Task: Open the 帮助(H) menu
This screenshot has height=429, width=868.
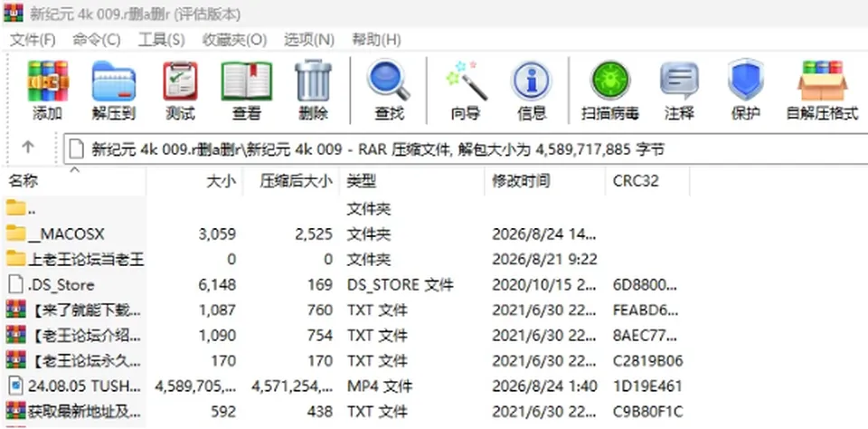Action: [376, 40]
